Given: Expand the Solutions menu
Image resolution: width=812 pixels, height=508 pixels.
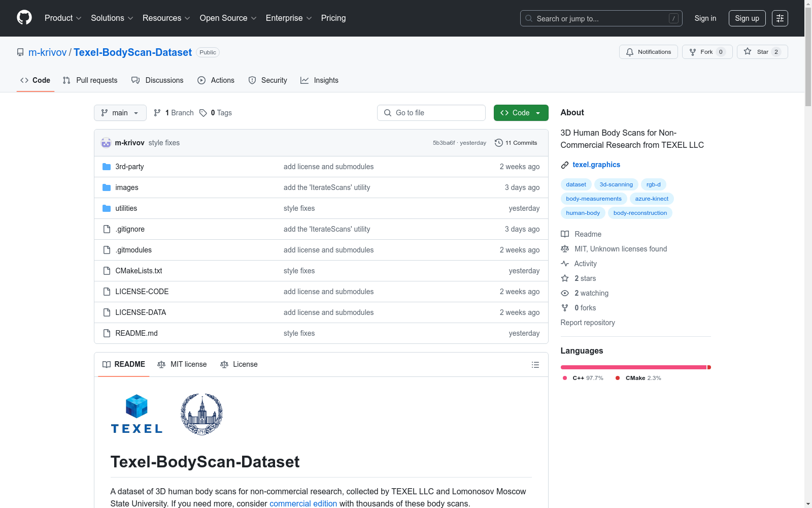Looking at the screenshot, I should 112,18.
